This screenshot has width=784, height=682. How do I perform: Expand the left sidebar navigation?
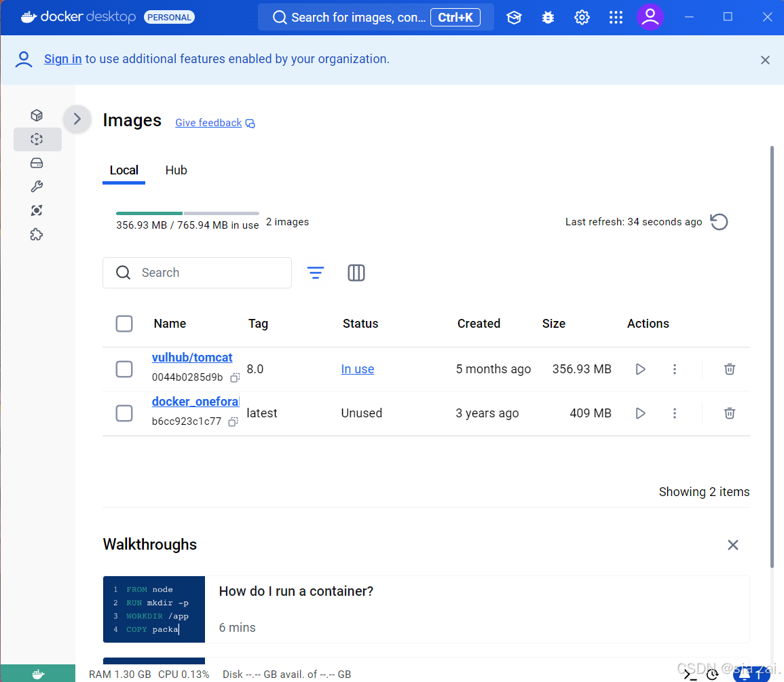point(77,119)
